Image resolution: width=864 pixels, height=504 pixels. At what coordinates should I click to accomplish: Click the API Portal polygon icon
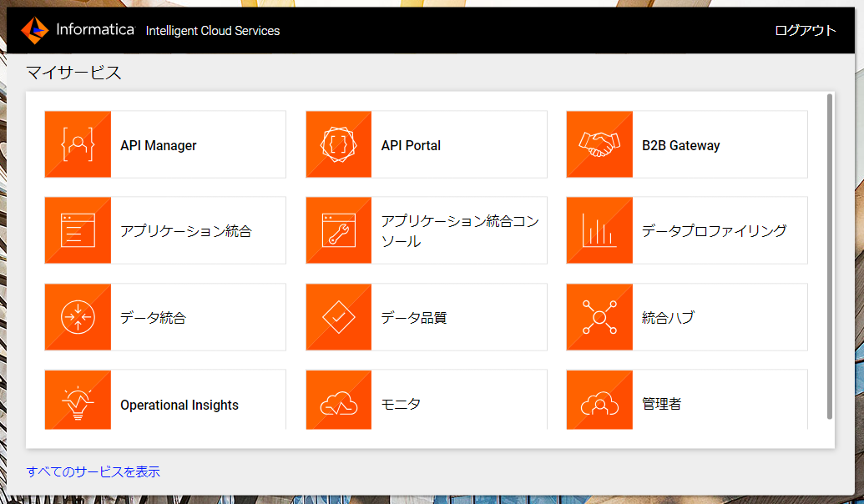coord(338,144)
